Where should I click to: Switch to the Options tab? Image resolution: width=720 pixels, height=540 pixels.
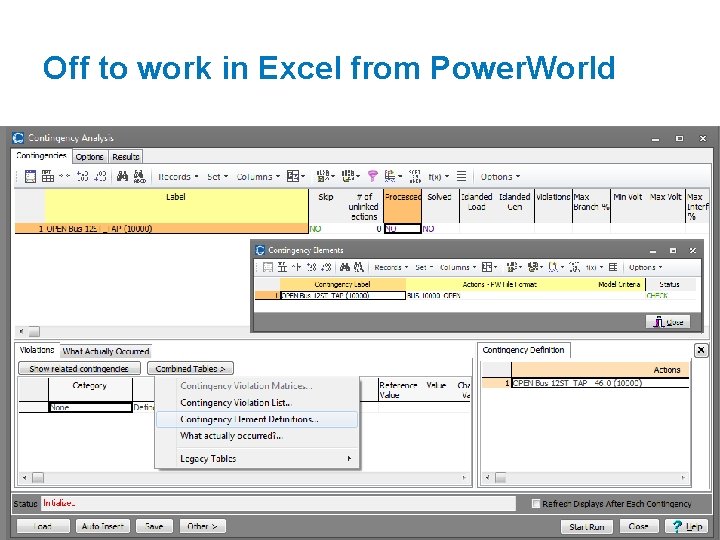click(90, 157)
